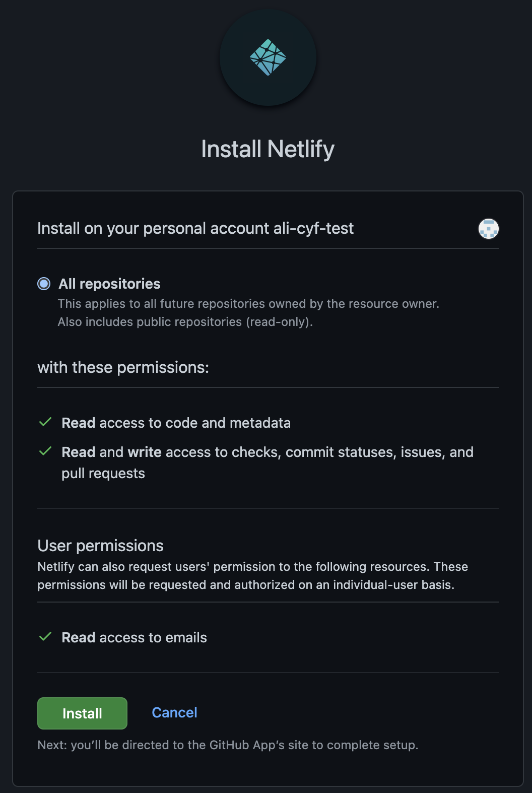532x793 pixels.
Task: Click the checkmark beside checks and issues permission
Action: pyautogui.click(x=45, y=451)
